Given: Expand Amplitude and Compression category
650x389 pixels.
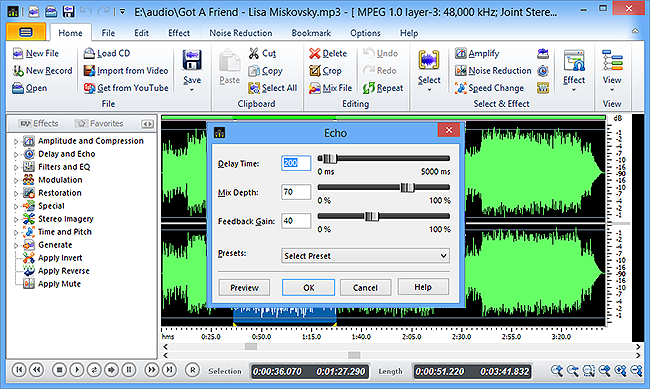Looking at the screenshot, I should coord(16,142).
